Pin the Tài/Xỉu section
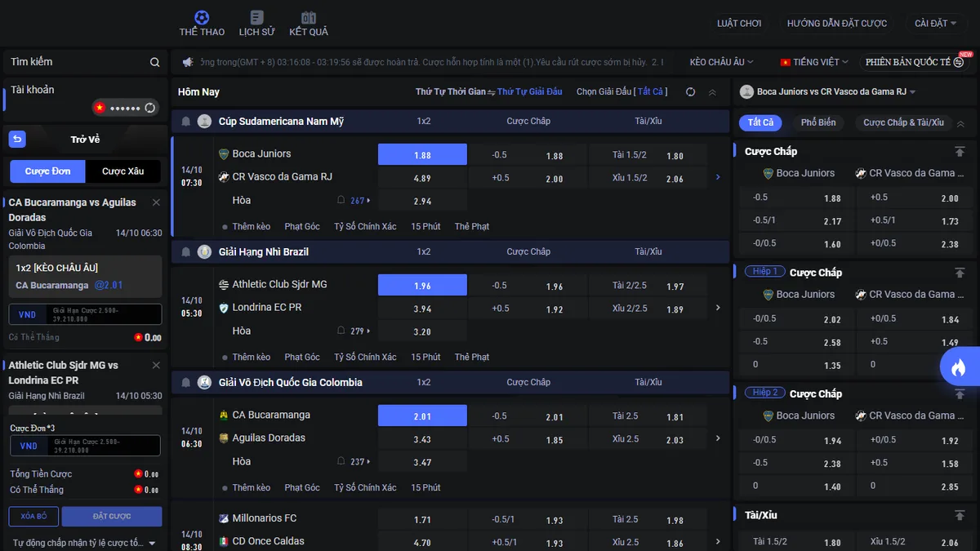 pyautogui.click(x=960, y=516)
